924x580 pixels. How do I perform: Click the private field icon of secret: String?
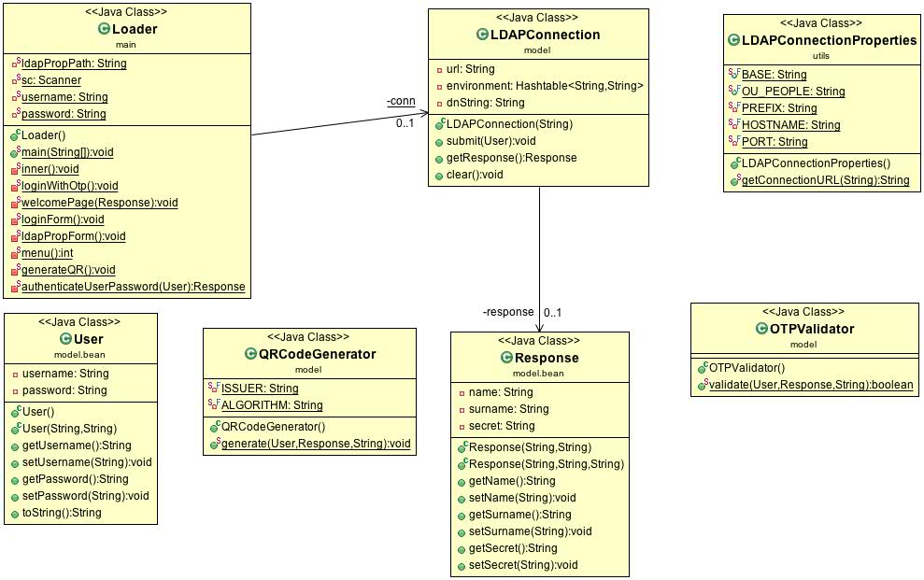pos(462,427)
